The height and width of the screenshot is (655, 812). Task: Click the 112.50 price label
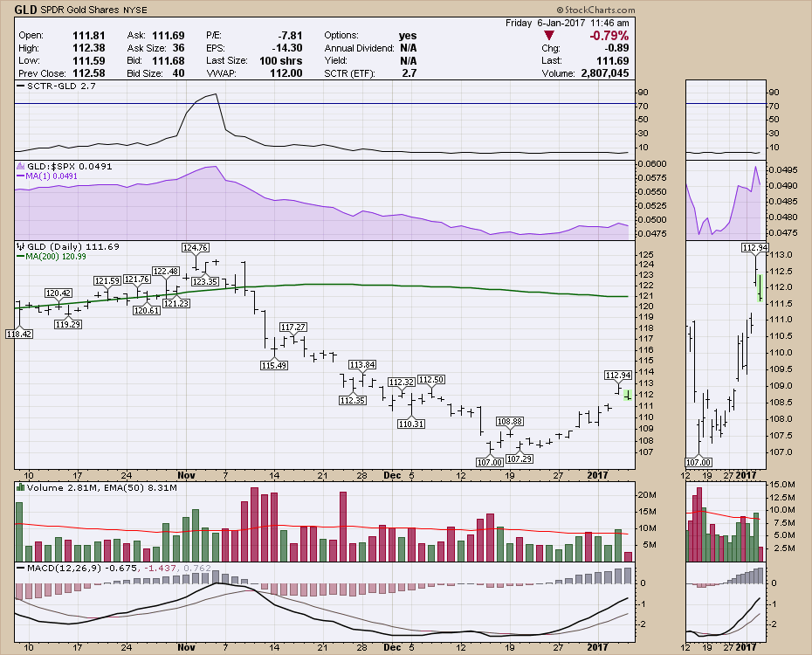(430, 380)
